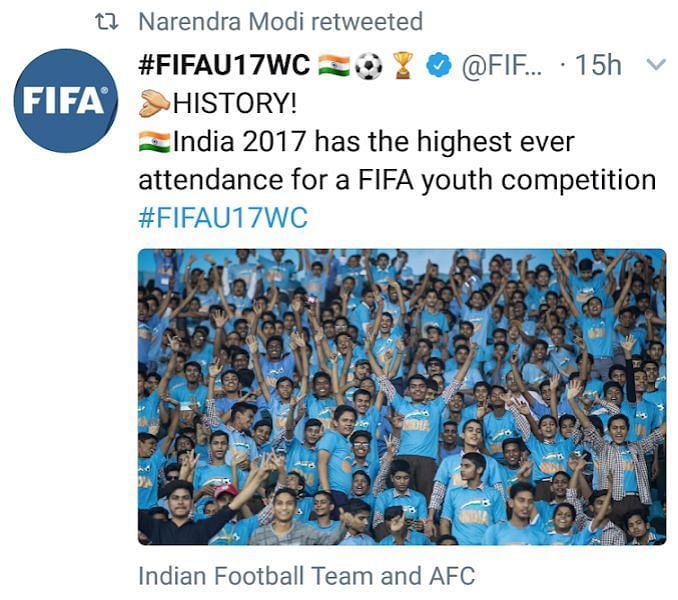Click the pointing hand emoji before HISTORY!

click(x=154, y=103)
